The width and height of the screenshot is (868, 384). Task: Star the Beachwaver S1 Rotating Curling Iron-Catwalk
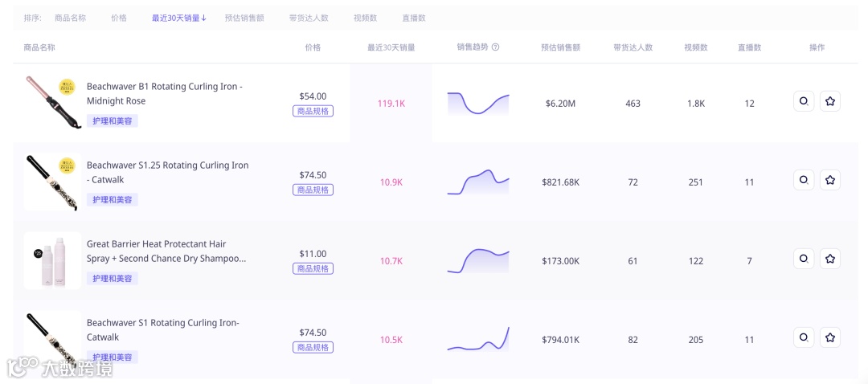click(x=829, y=337)
